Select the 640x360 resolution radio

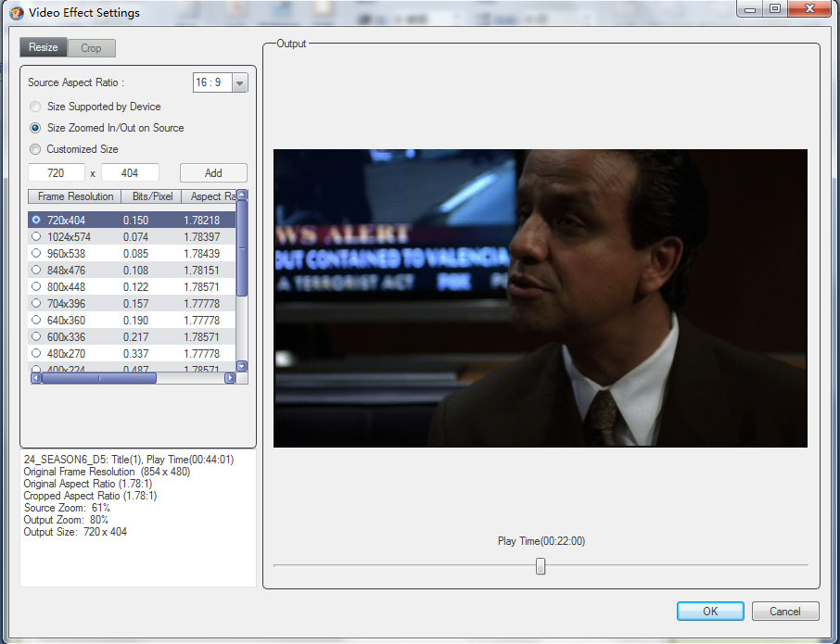click(x=36, y=320)
